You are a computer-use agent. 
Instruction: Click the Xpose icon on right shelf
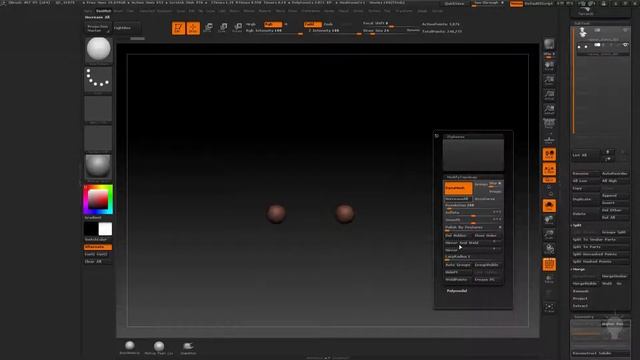(549, 307)
